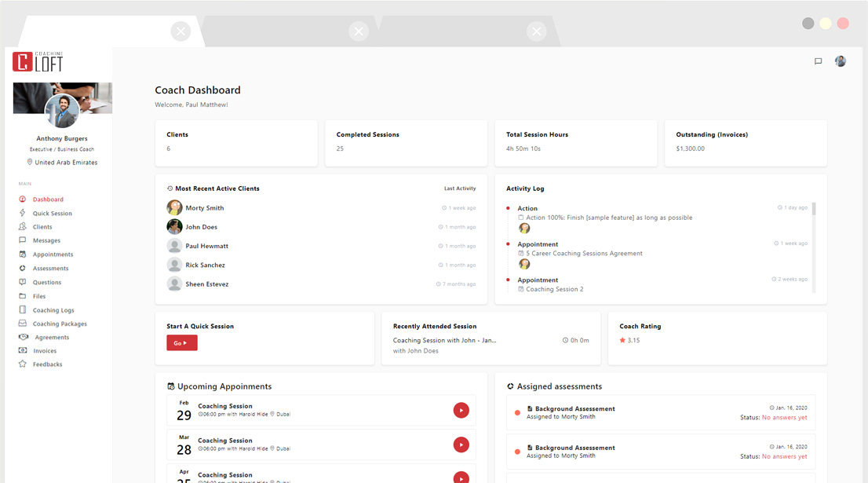868x483 pixels.
Task: Open the profile avatar menu top right
Action: pos(840,60)
